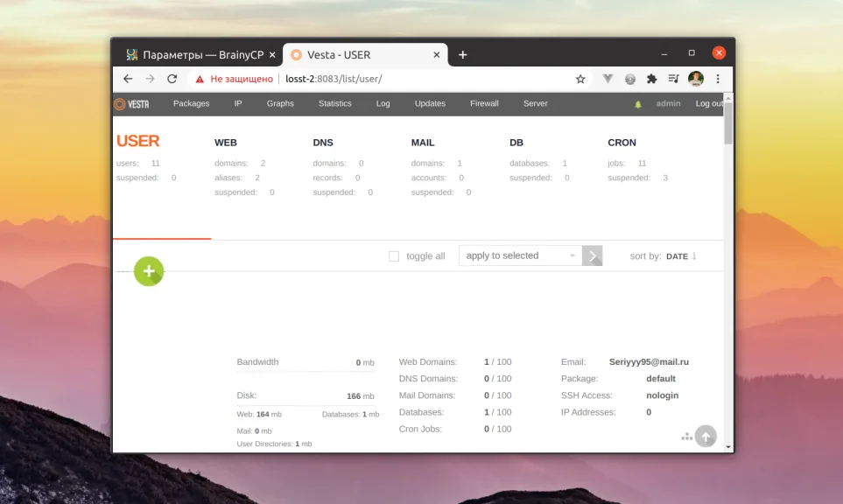
Task: Open the Firewall menu item
Action: coord(484,103)
